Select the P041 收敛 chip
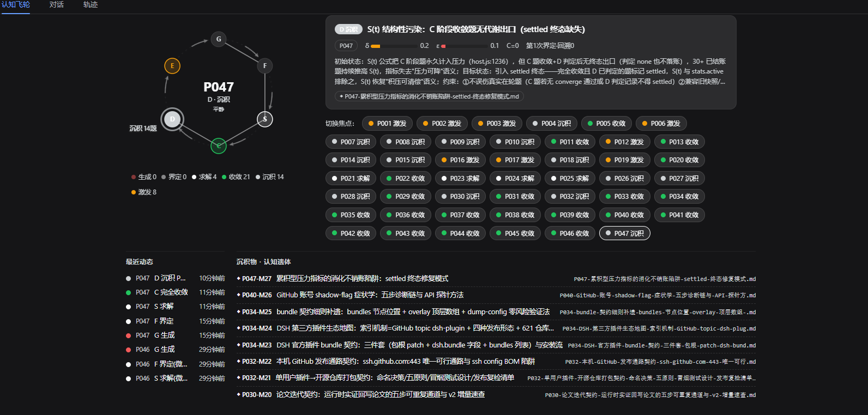Image resolution: width=868 pixels, height=415 pixels. click(679, 215)
